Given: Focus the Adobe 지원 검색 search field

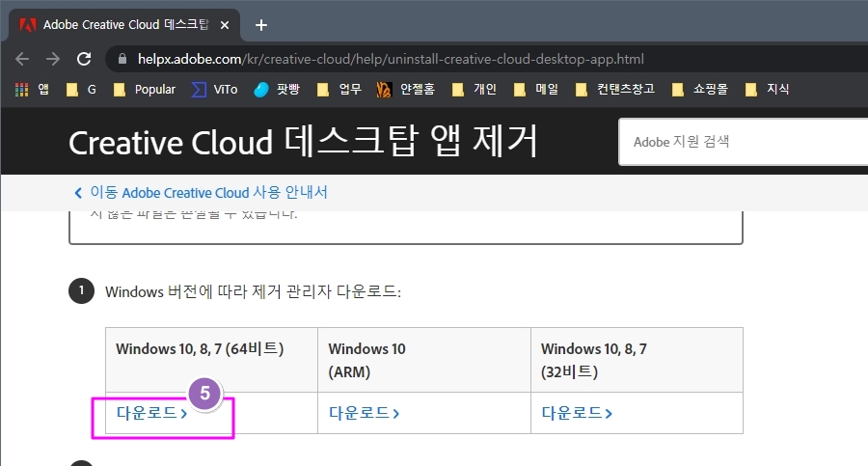Looking at the screenshot, I should (743, 142).
